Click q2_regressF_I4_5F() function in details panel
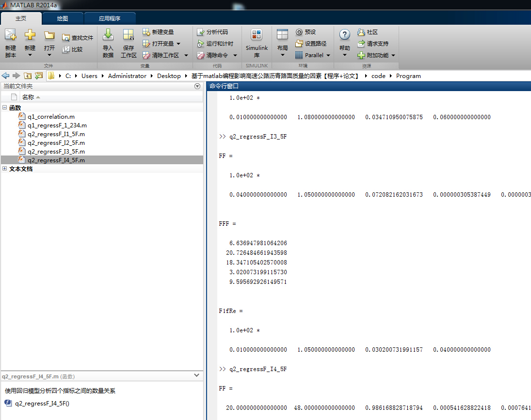 (x=42, y=403)
